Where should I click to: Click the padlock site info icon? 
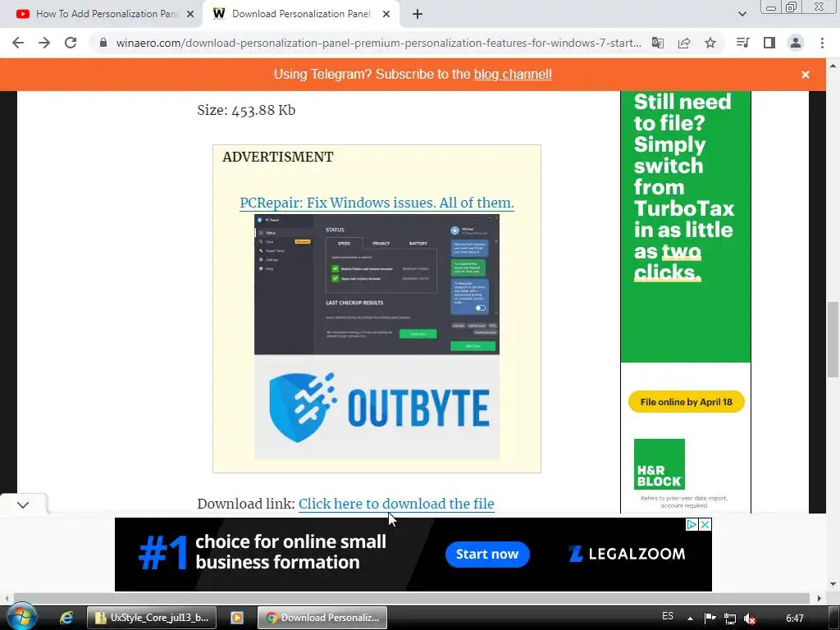coord(103,43)
